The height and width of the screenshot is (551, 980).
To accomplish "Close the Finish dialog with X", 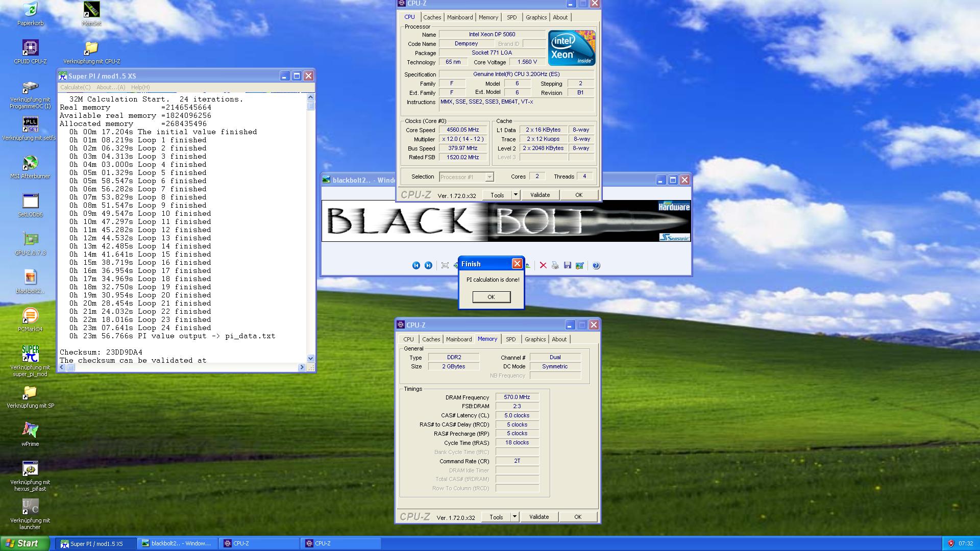I will point(517,264).
